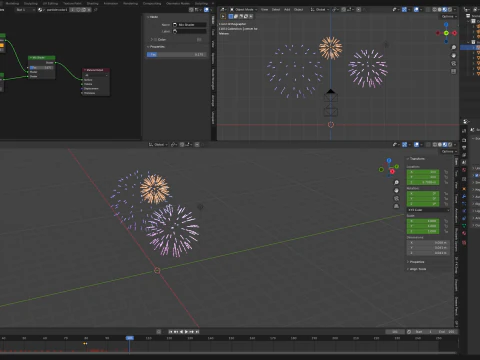Viewport: 480px width, 360px height.
Task: Open the Geometry Nodes workspace tab
Action: pyautogui.click(x=178, y=3)
